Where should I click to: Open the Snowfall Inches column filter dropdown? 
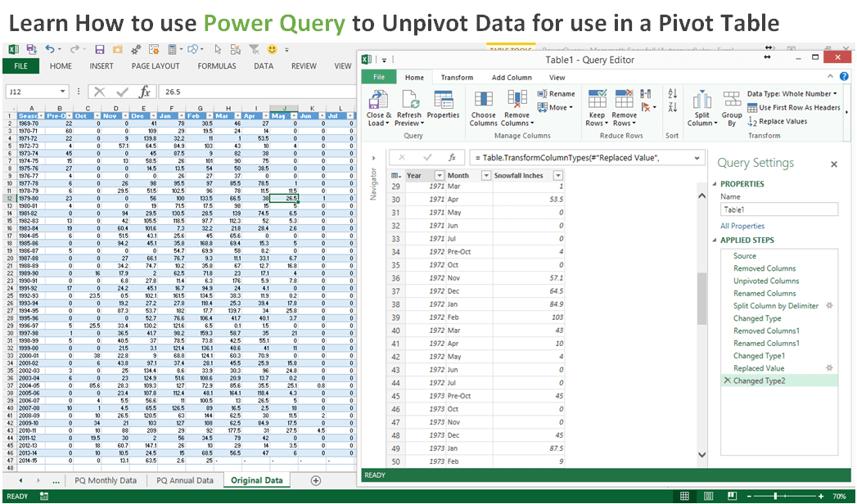557,175
